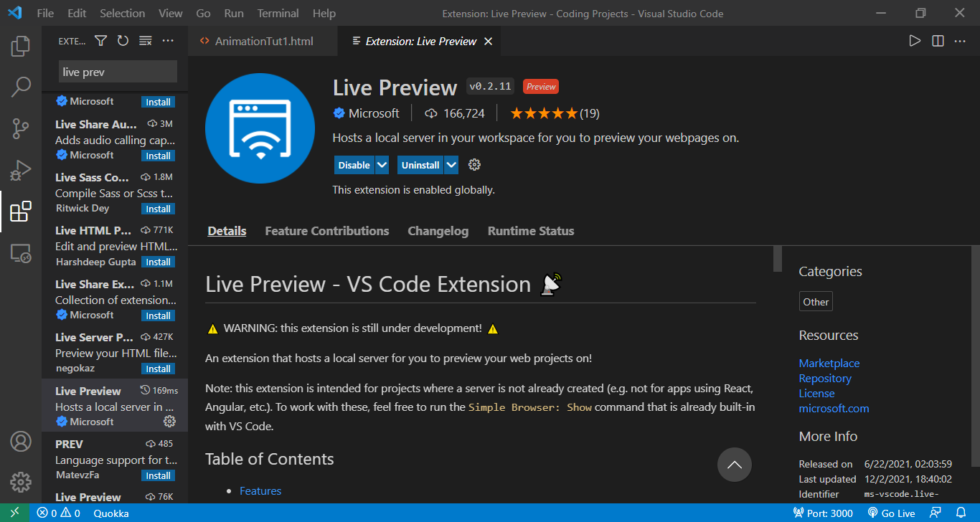Click the VS Code logo in title bar
This screenshot has height=522, width=980.
coord(15,13)
